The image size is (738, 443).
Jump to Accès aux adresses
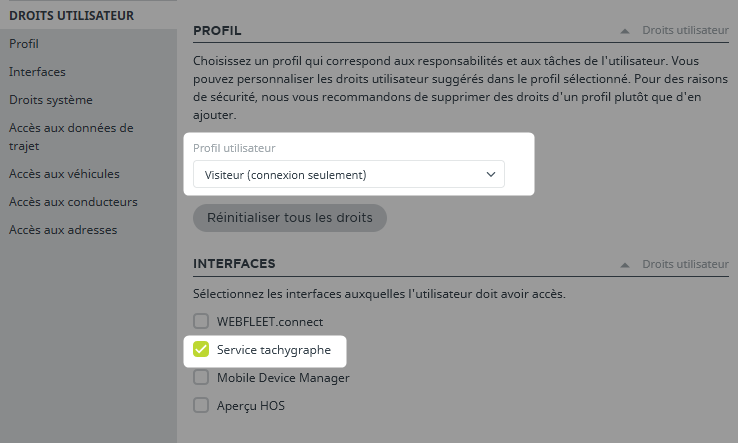[x=63, y=230]
